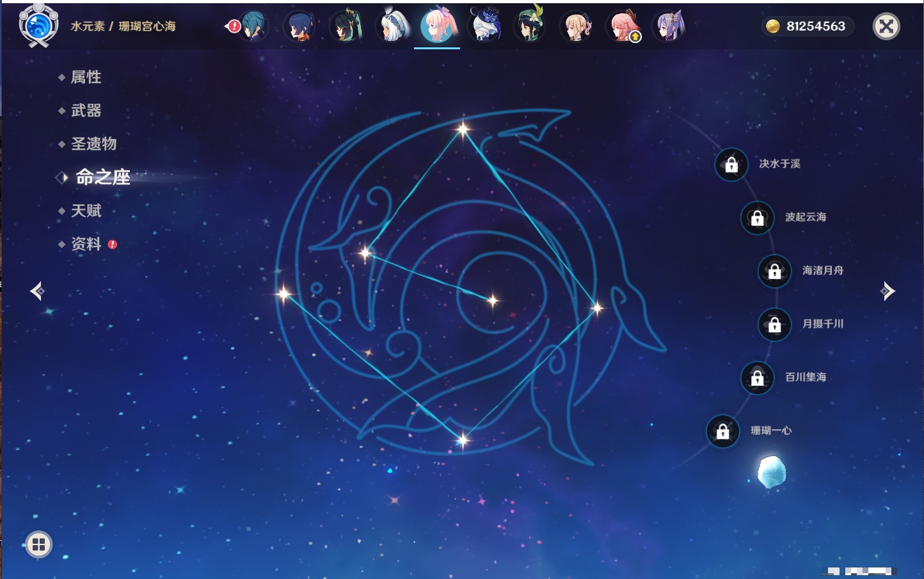Viewport: 924px width, 579px height.
Task: Click the red notification dot next to 资料
Action: click(113, 244)
